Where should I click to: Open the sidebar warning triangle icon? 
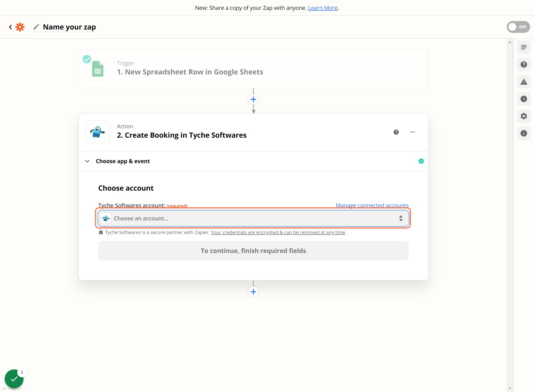523,82
